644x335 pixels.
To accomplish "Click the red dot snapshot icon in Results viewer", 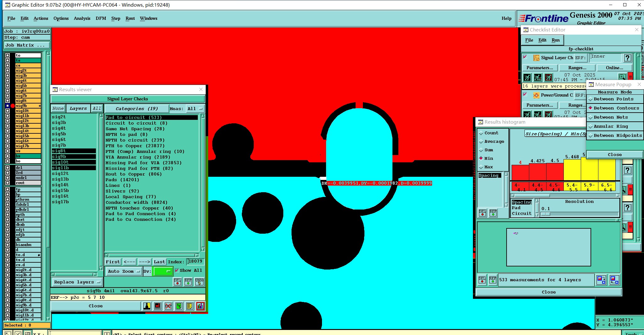I will tap(158, 306).
